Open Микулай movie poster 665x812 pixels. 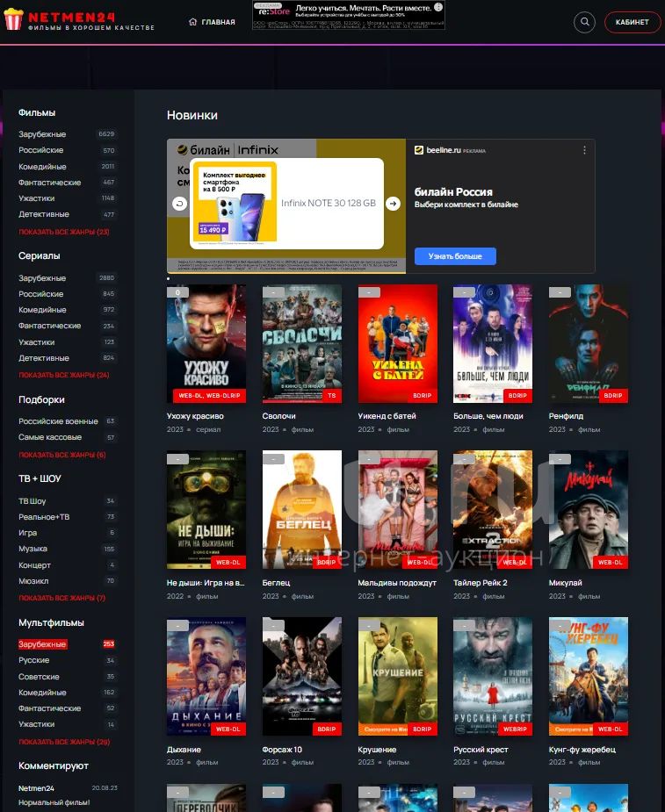[589, 509]
